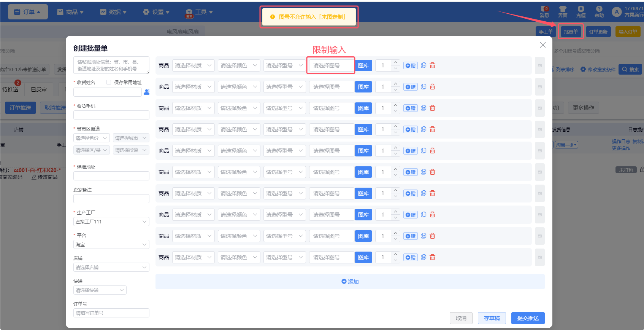Open the 界面 interface icon
This screenshot has width=644, height=330.
point(563,11)
